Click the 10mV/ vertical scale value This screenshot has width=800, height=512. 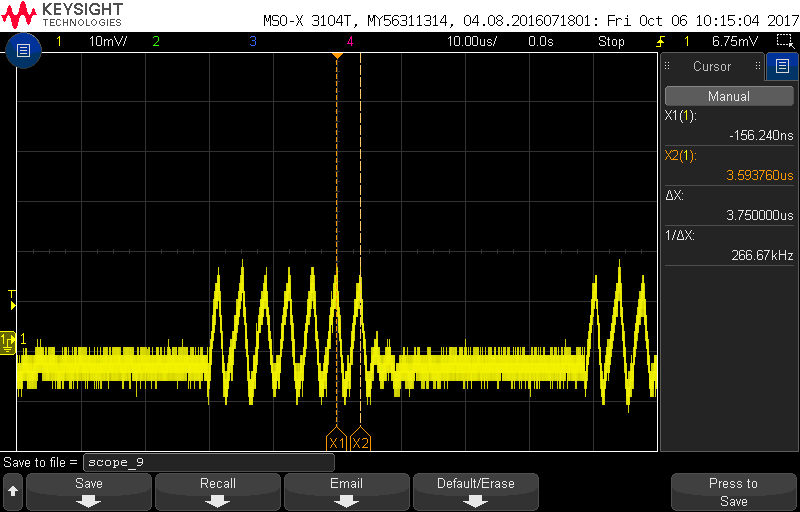(x=108, y=42)
